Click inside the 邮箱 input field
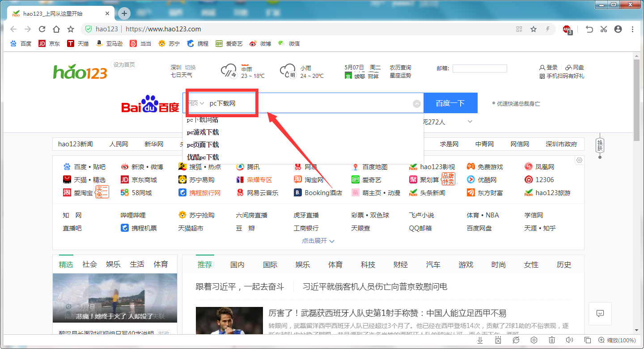 479,68
